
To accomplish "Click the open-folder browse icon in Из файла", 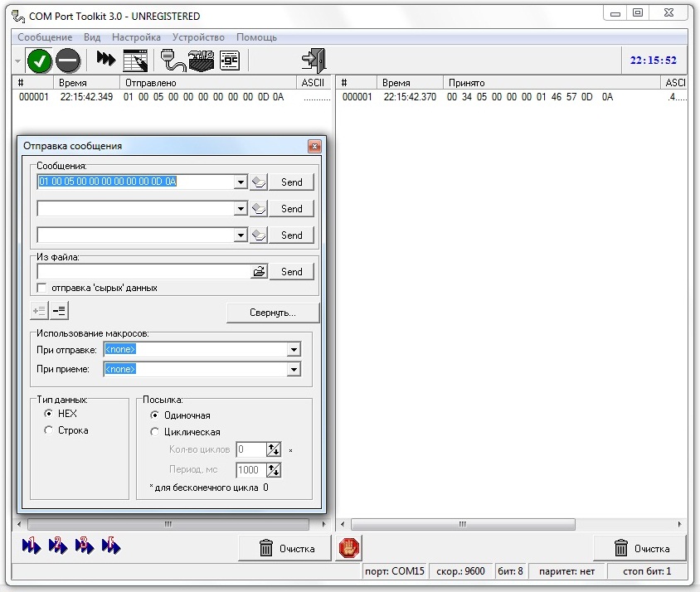I will [x=259, y=271].
